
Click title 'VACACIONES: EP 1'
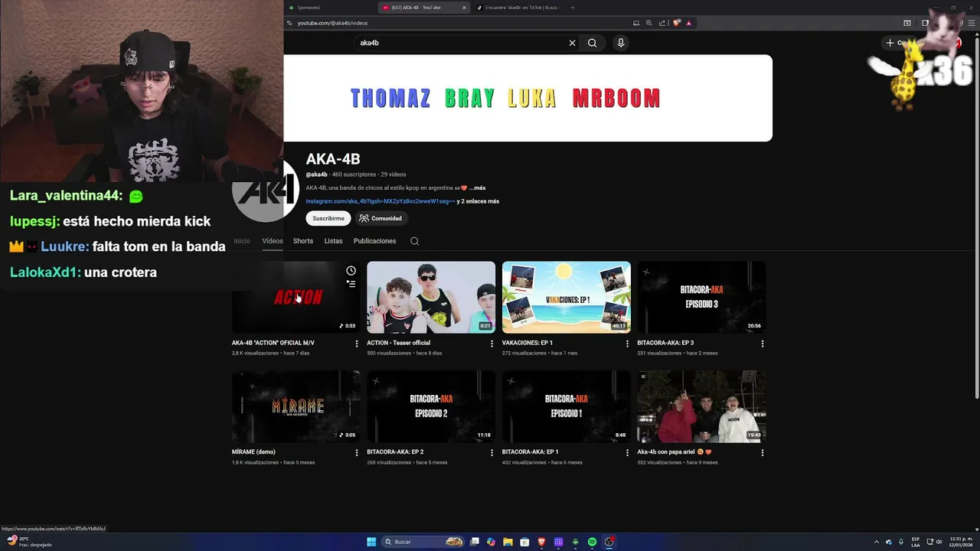527,343
